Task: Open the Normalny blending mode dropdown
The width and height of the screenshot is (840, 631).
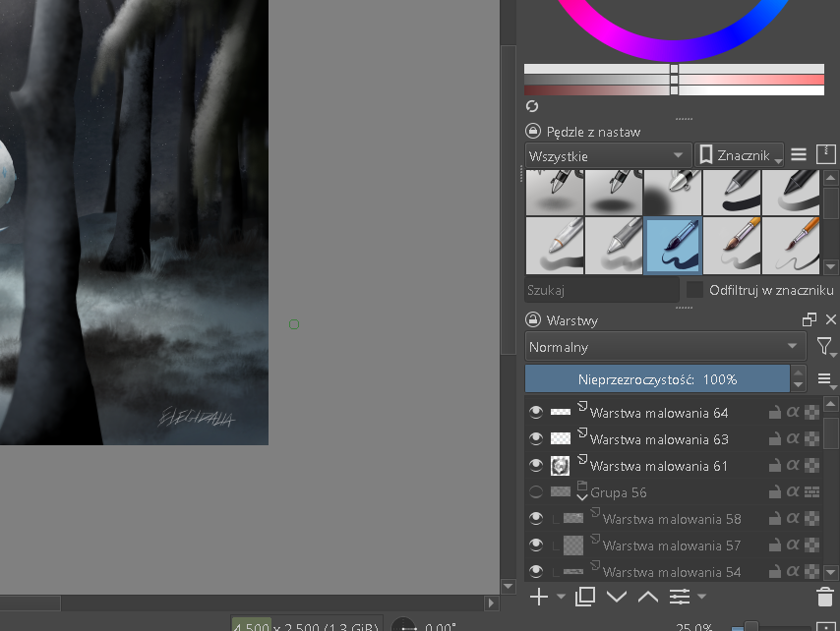Action: pyautogui.click(x=666, y=347)
